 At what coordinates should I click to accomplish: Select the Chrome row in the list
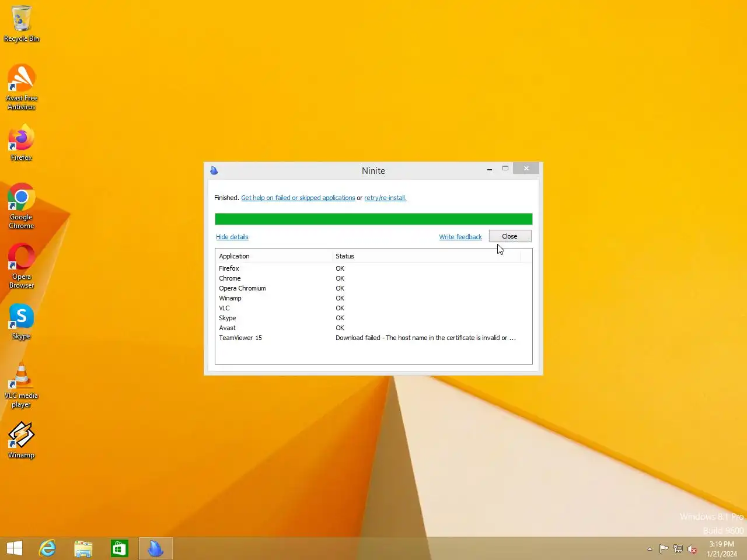(373, 278)
